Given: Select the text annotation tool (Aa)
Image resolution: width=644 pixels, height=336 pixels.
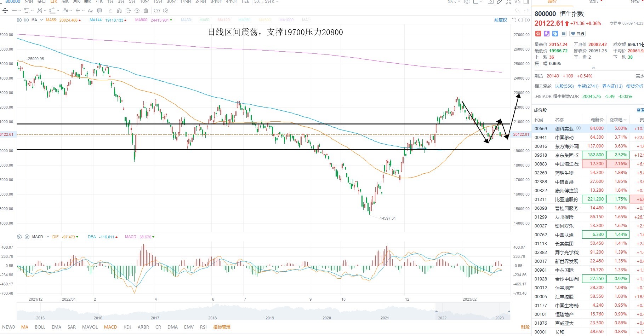Looking at the screenshot, I should [91, 11].
